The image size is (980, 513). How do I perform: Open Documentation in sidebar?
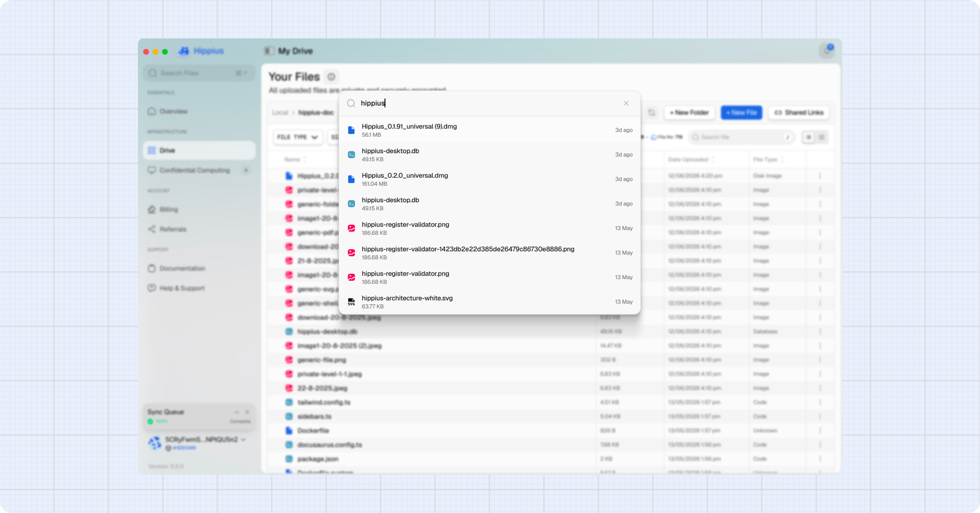click(199, 269)
